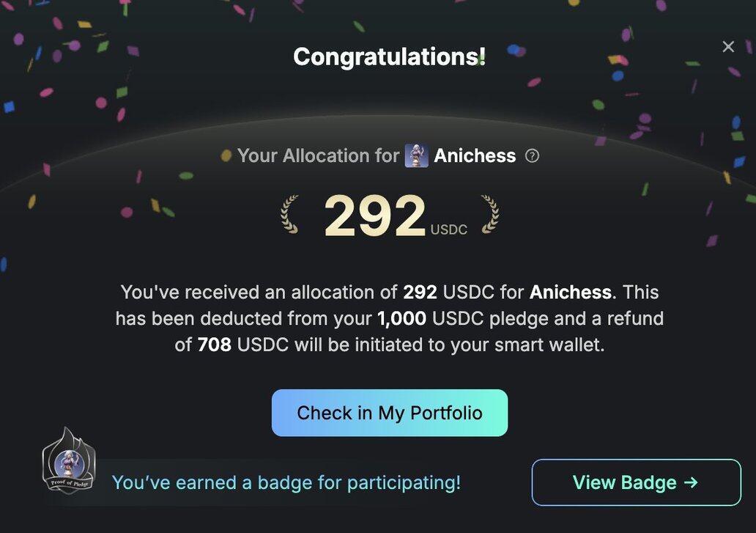
Task: Open the View Badge button
Action: click(x=636, y=482)
